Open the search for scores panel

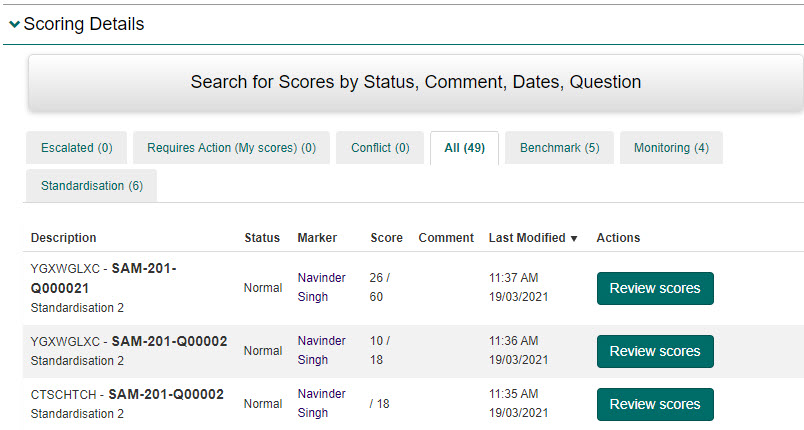tap(415, 82)
